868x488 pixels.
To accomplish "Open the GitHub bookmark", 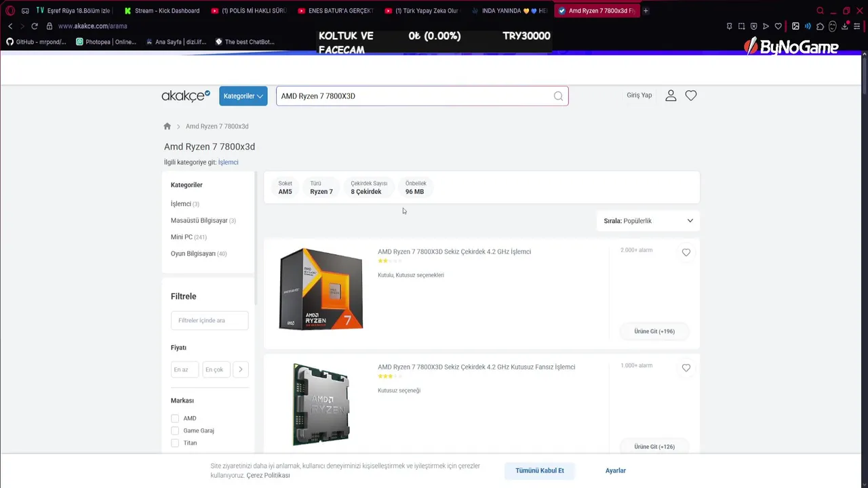I will click(x=37, y=42).
